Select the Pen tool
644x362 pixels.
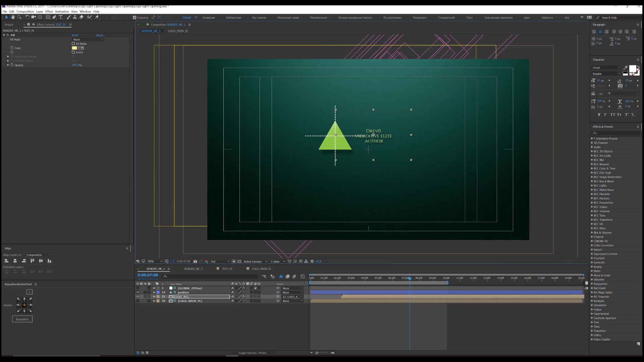54,17
